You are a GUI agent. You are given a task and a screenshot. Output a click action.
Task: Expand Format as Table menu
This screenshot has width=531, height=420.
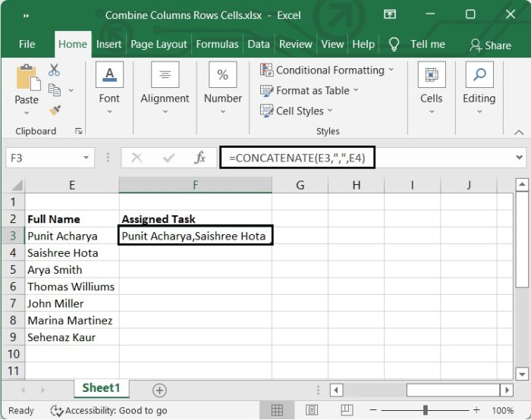click(x=356, y=89)
